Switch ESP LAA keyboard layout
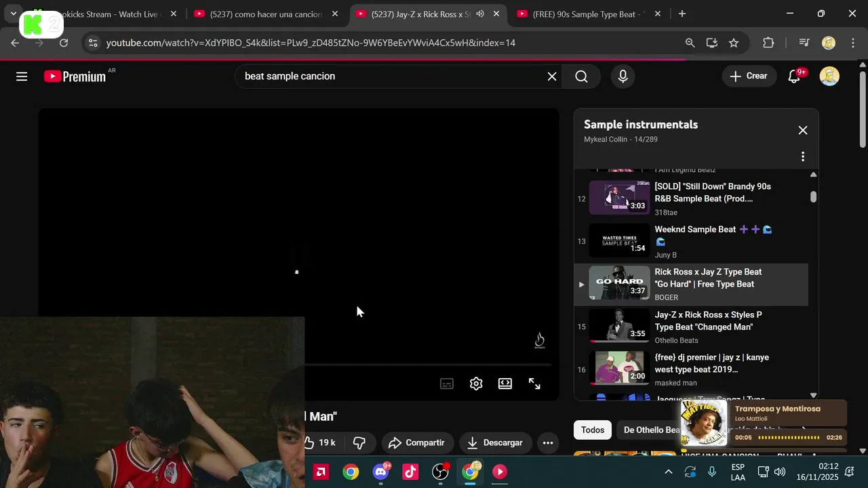868x488 pixels. 738,472
